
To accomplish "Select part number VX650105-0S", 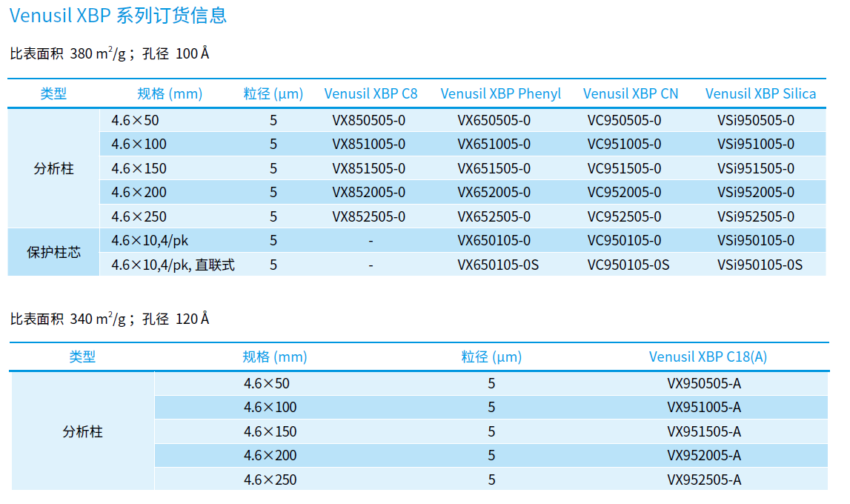I will (x=498, y=265).
